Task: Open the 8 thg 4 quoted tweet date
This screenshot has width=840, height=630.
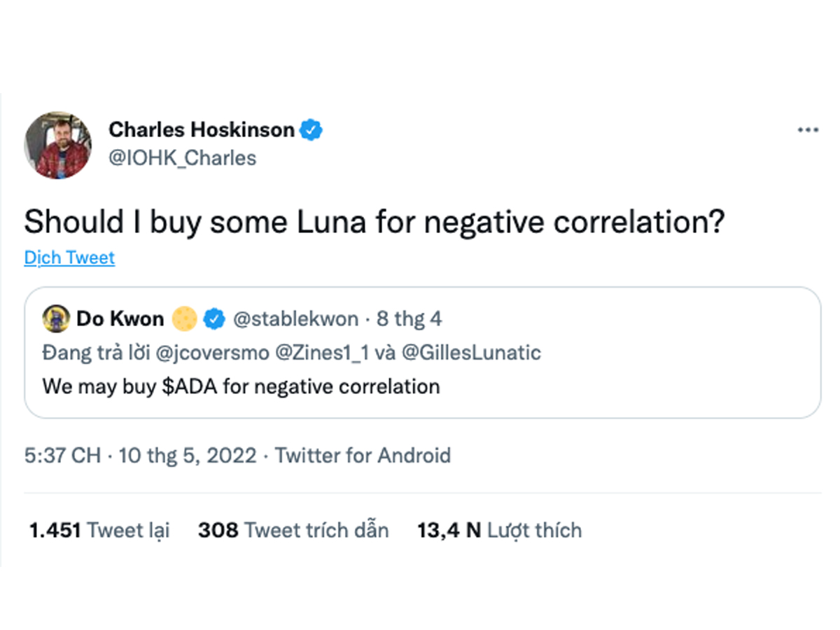Action: point(409,320)
